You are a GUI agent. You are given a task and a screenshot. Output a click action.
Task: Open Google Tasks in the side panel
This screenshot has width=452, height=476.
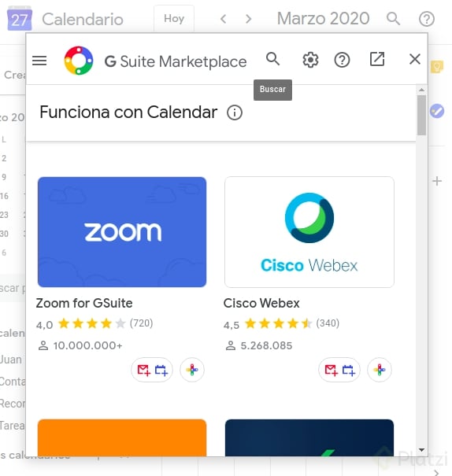437,111
